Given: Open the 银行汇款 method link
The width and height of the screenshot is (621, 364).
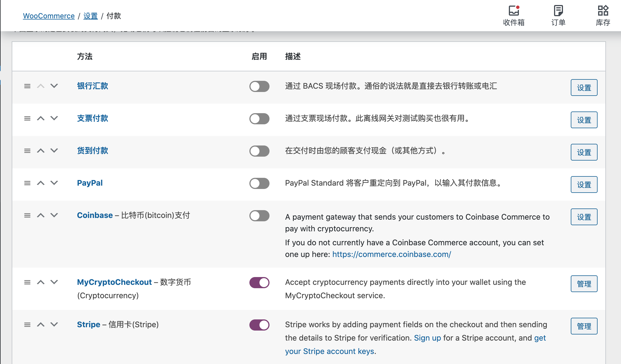Looking at the screenshot, I should pos(93,86).
